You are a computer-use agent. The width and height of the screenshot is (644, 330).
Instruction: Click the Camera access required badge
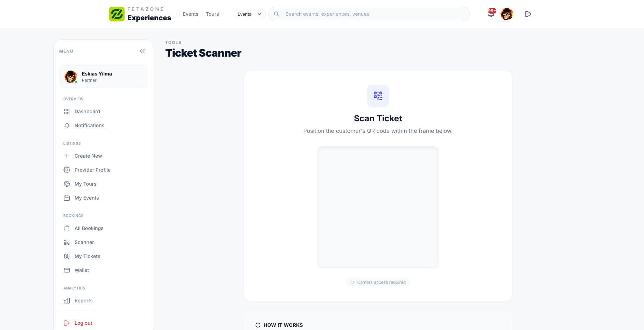(378, 282)
